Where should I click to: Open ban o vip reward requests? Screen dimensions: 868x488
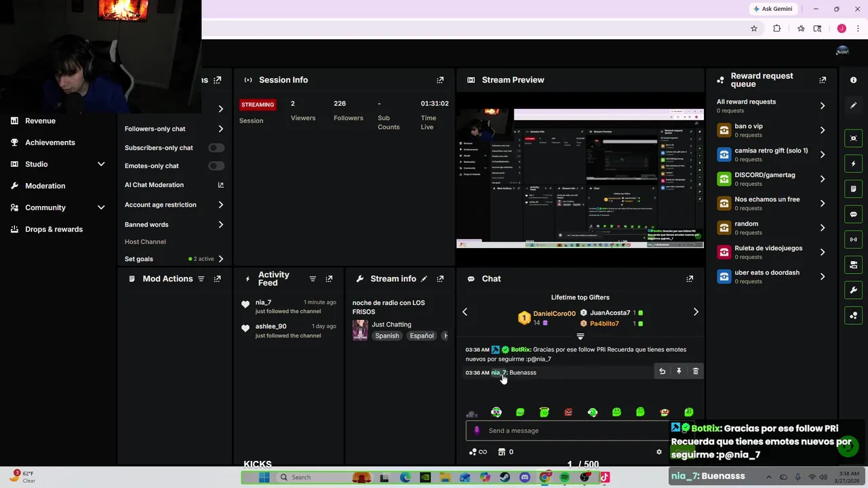772,129
